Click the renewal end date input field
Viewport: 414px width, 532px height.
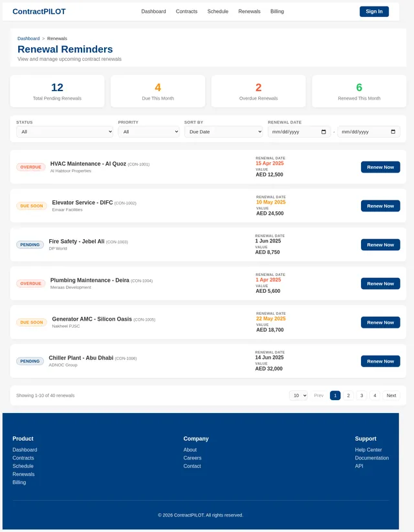tap(369, 132)
